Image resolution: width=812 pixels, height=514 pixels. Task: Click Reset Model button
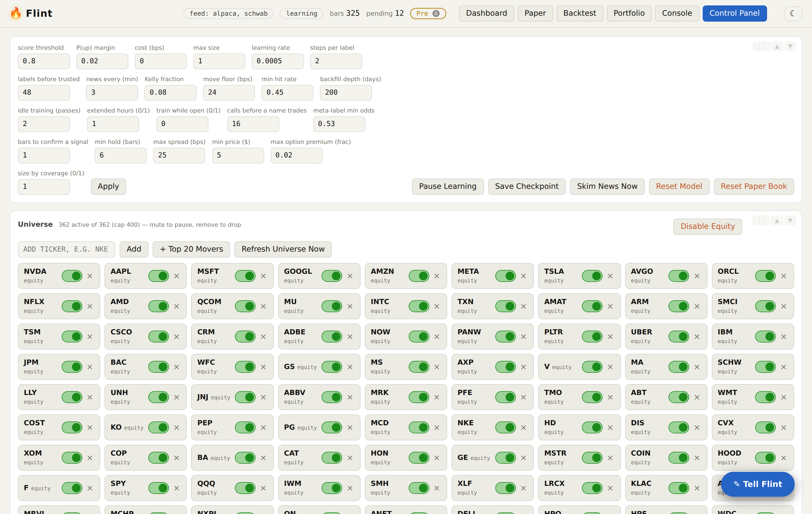pyautogui.click(x=679, y=186)
